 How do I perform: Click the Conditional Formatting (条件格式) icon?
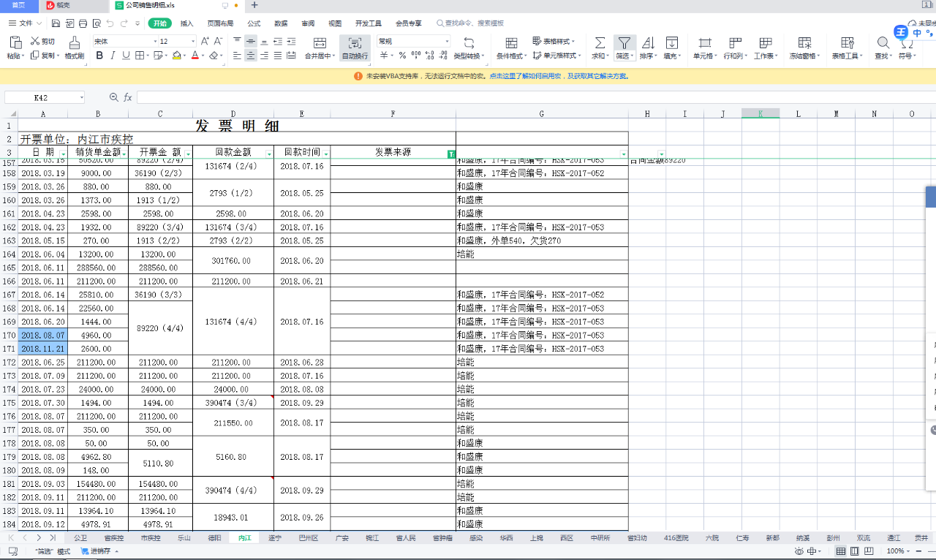click(x=511, y=42)
